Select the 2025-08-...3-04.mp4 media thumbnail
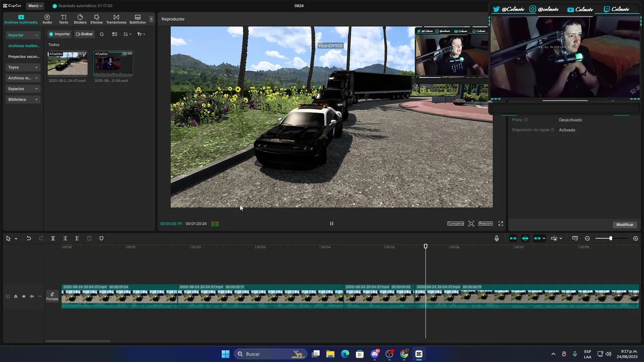 click(x=113, y=63)
